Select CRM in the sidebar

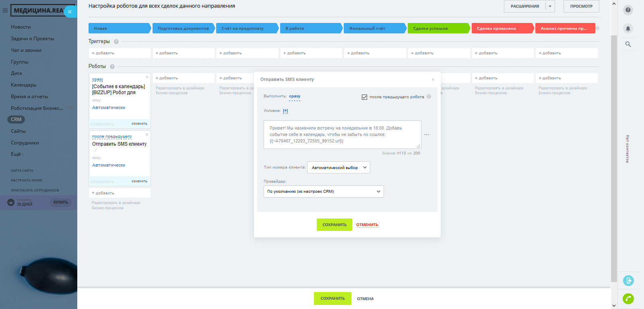point(16,119)
